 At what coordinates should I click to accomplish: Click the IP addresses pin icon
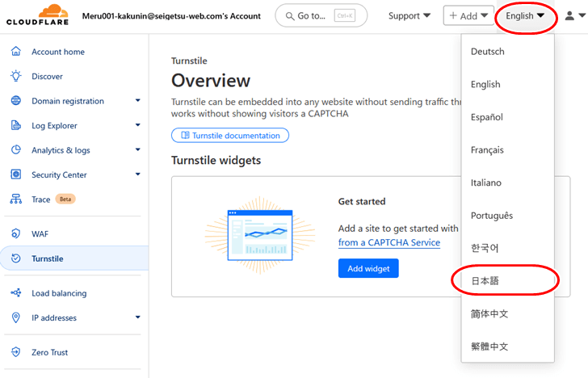16,317
